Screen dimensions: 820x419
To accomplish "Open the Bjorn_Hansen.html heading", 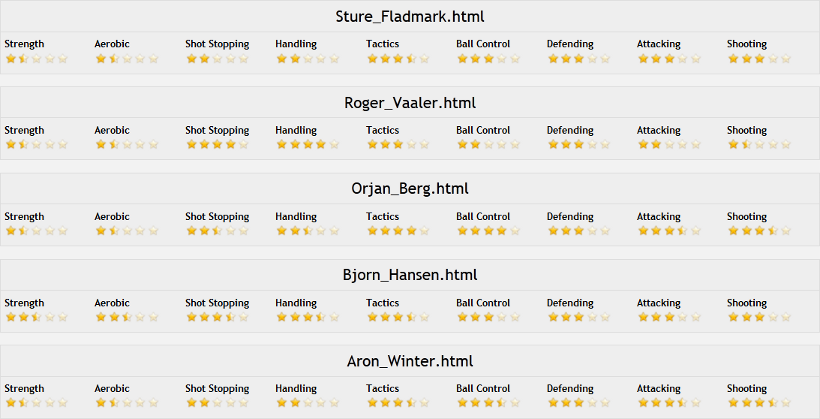I will pyautogui.click(x=410, y=275).
